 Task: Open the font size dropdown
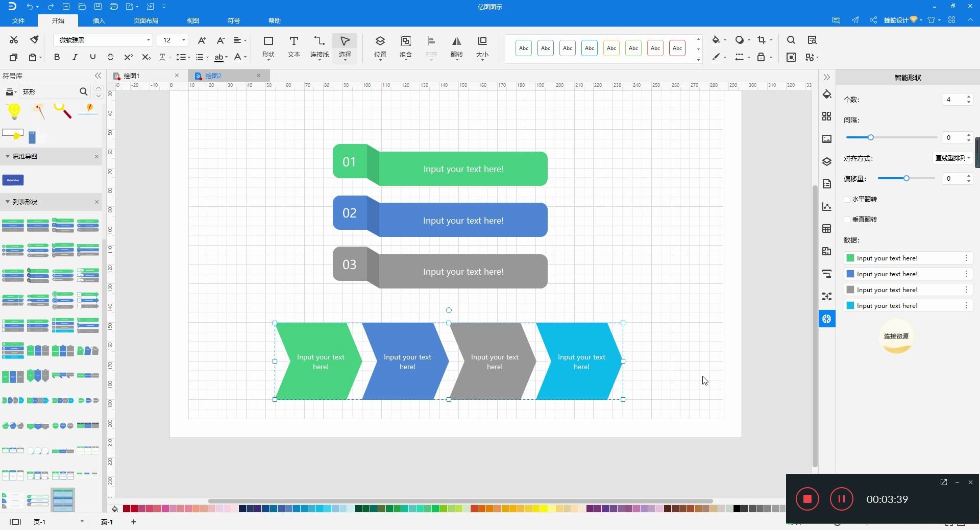[x=184, y=40]
